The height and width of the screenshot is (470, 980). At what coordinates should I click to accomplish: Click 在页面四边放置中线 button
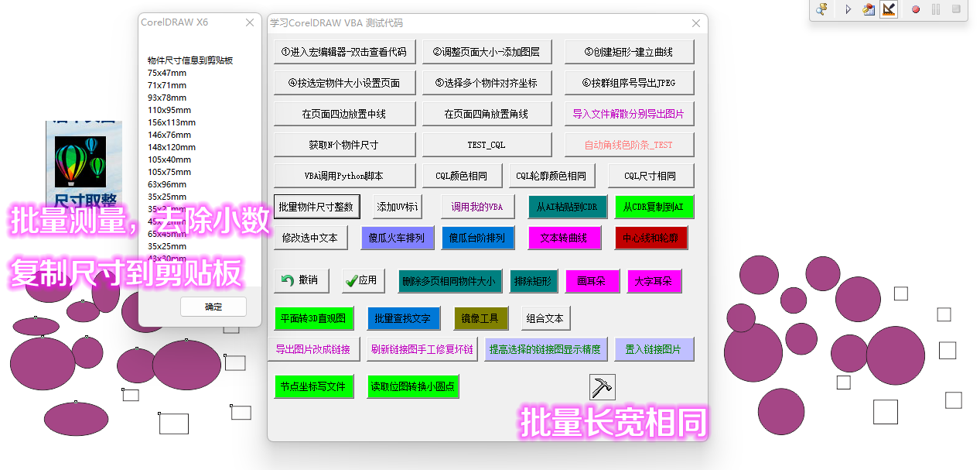(x=345, y=114)
